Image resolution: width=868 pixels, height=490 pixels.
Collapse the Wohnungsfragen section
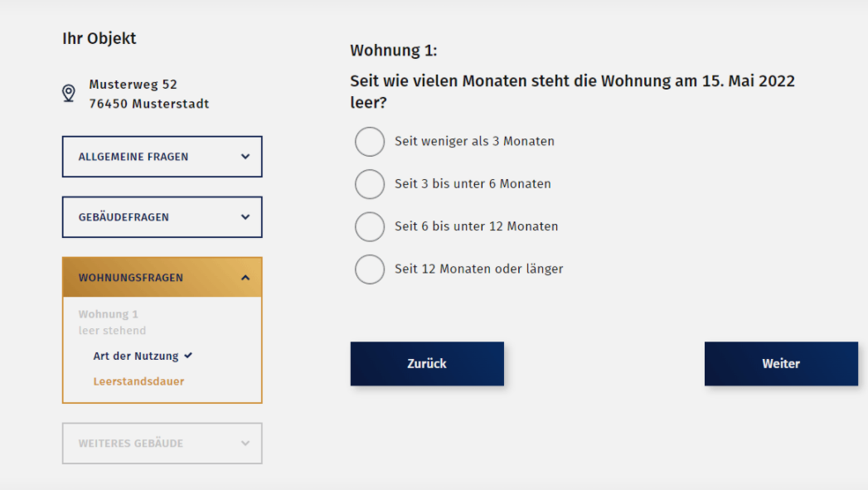click(162, 278)
